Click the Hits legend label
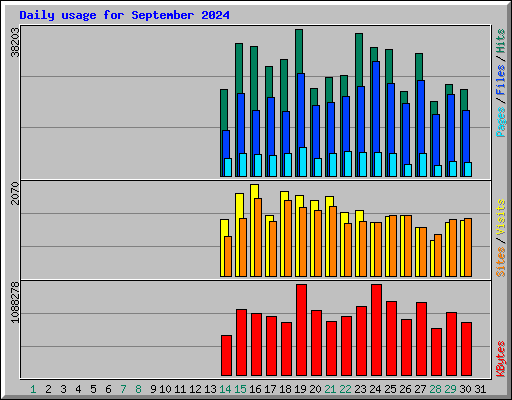 coord(501,41)
